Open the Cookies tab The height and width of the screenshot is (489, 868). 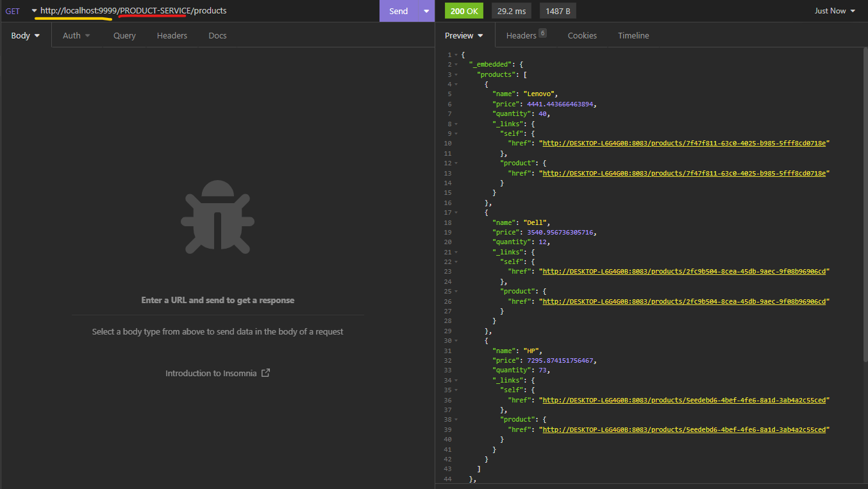tap(581, 35)
